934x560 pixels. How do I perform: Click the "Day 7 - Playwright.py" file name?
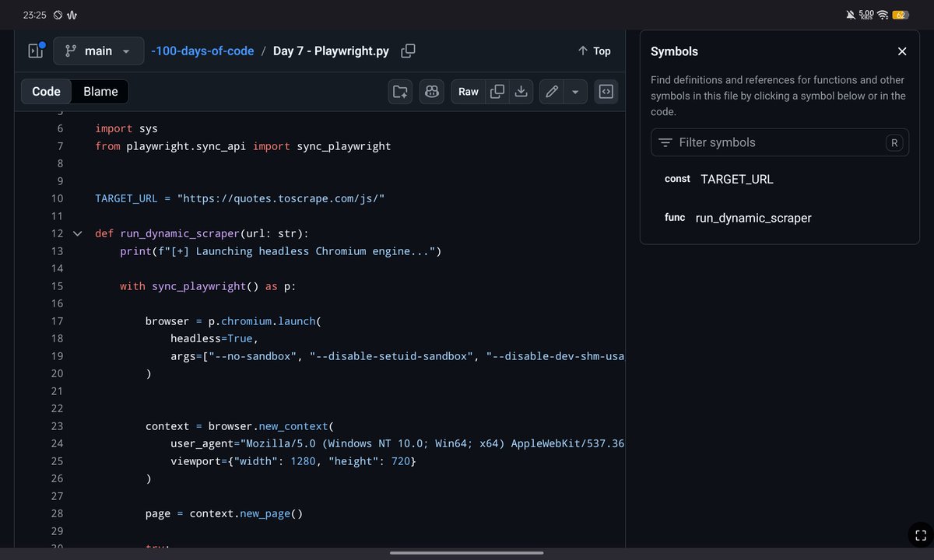(x=331, y=51)
